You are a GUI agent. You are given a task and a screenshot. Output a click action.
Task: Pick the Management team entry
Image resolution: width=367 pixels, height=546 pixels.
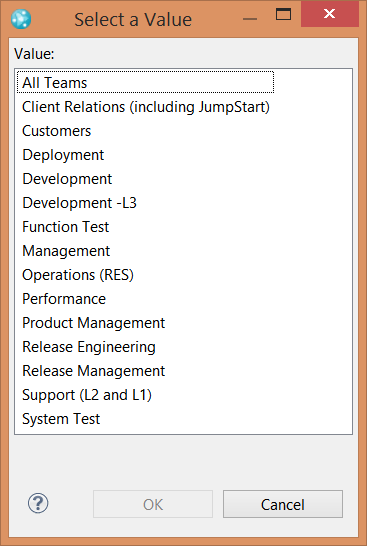click(x=66, y=251)
